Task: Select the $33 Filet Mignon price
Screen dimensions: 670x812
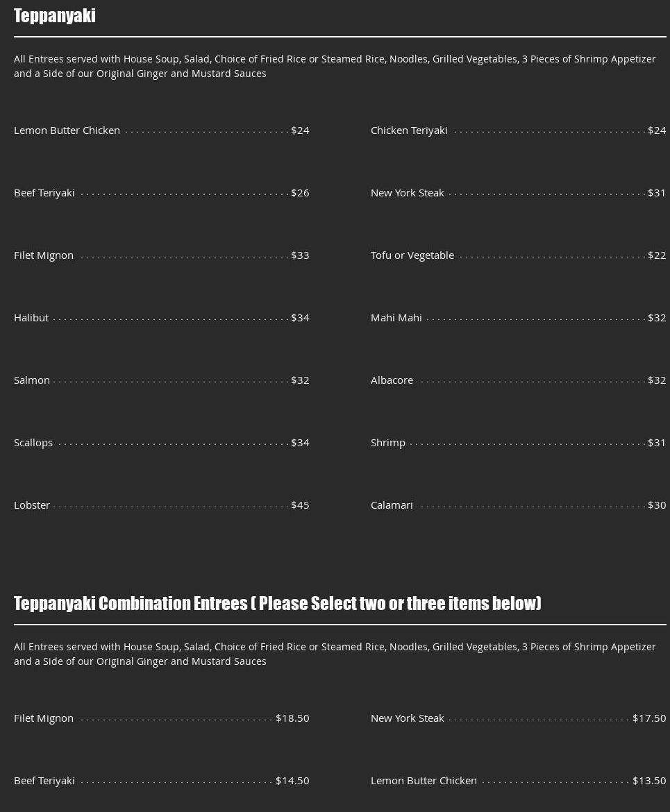Action: pyautogui.click(x=300, y=255)
